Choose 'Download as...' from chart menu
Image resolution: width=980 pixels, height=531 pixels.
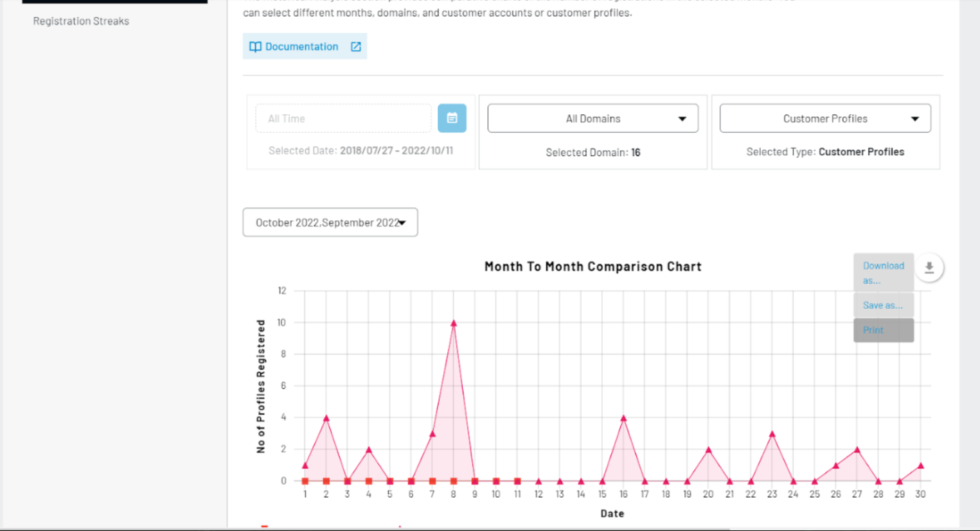[x=883, y=272]
